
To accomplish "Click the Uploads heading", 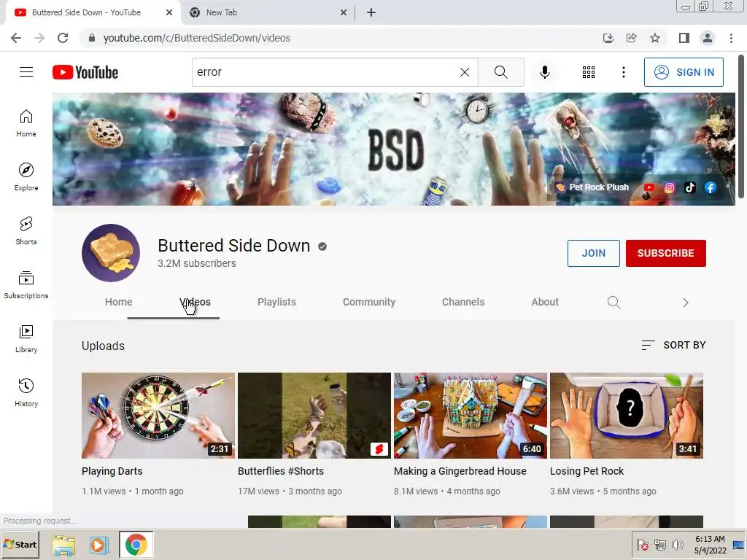I will pos(103,346).
